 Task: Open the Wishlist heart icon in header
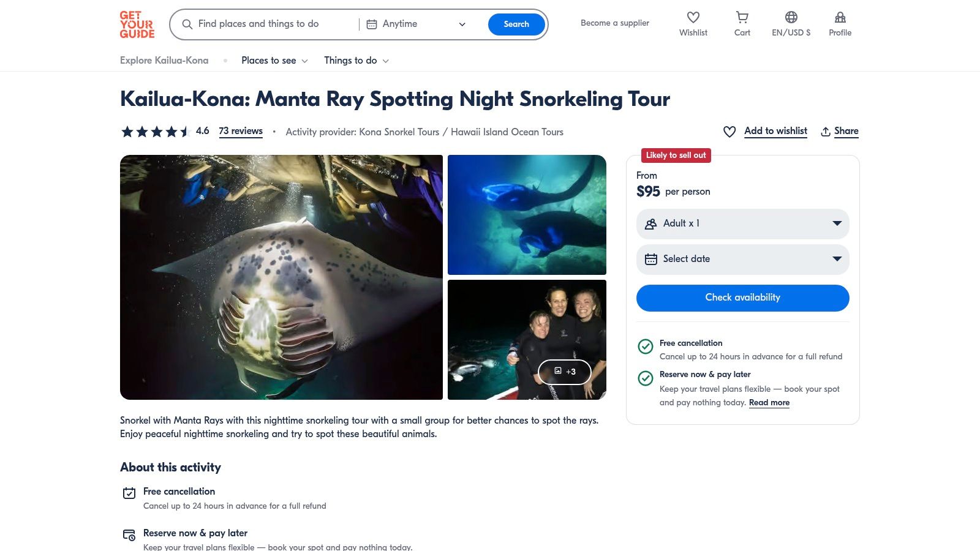693,18
